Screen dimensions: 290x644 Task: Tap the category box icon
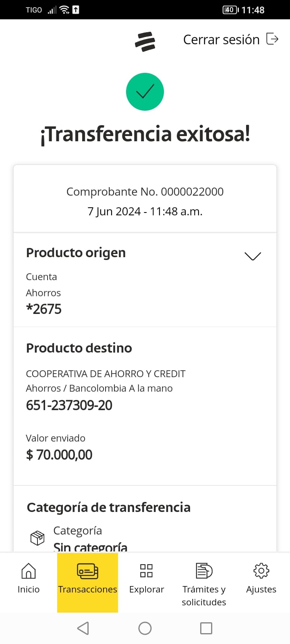(37, 538)
